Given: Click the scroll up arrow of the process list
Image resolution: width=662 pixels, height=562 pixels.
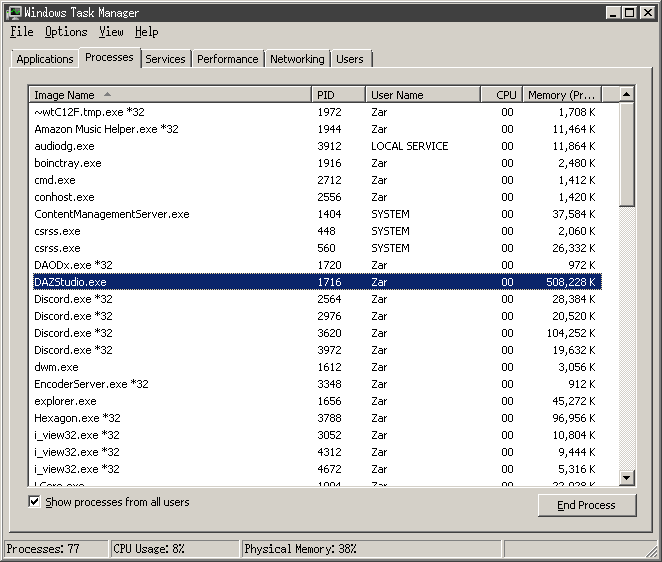Looking at the screenshot, I should point(627,95).
